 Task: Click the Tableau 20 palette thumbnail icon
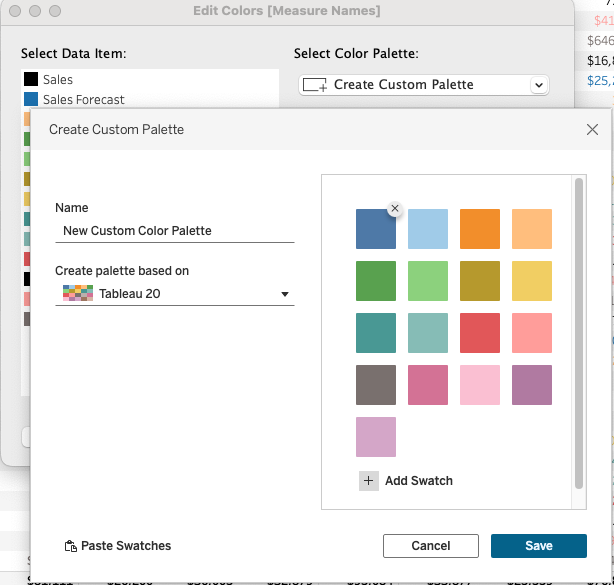(x=78, y=294)
